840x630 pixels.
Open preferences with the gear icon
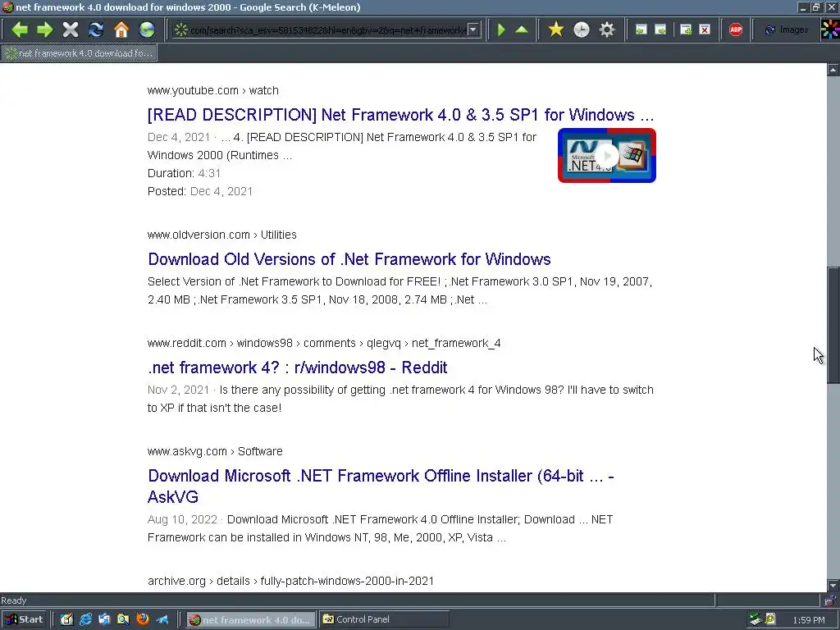point(607,30)
